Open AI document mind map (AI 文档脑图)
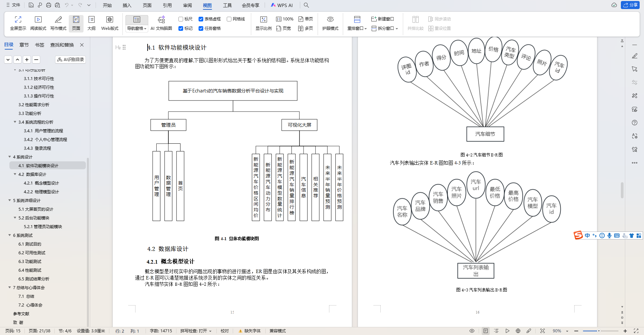 pos(161,23)
